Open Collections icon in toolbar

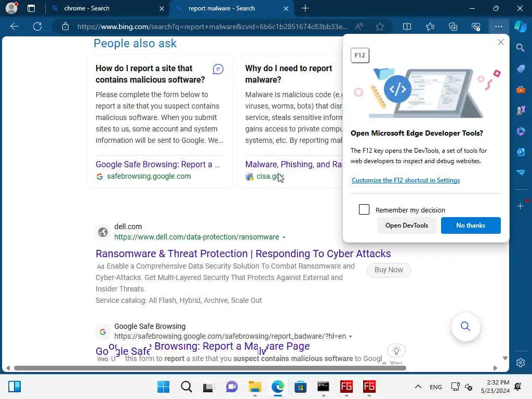[x=453, y=26]
